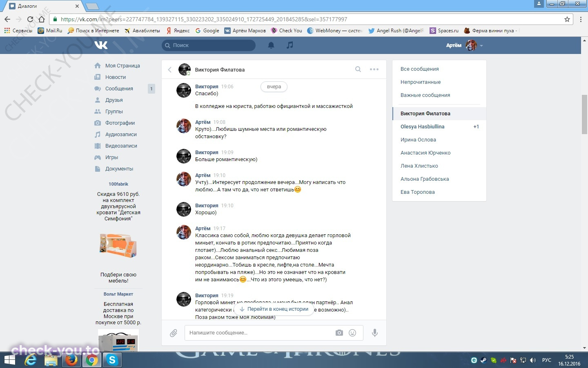Screen dimensions: 588x368
Task: Open Виктория Филатова name in chat header
Action: (220, 70)
